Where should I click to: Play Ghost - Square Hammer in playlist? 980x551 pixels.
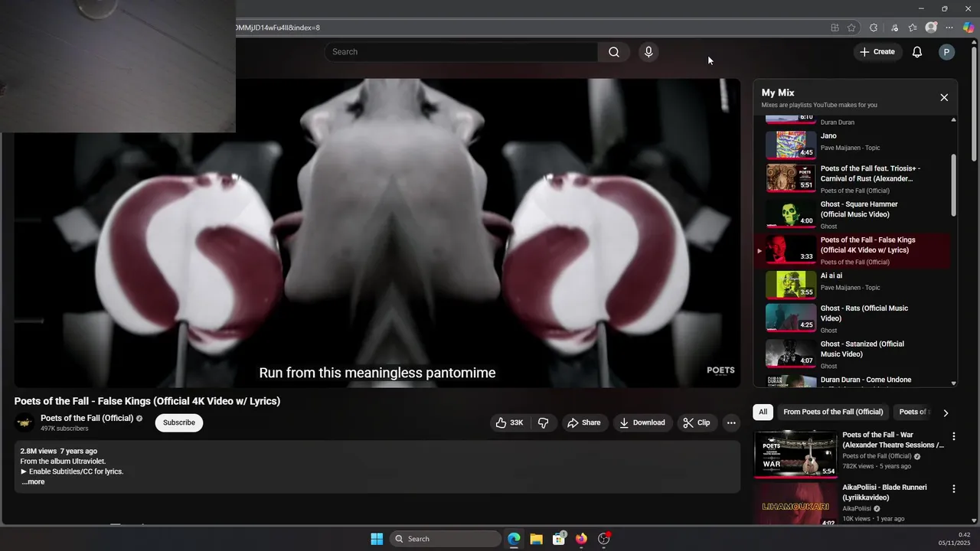click(x=851, y=214)
